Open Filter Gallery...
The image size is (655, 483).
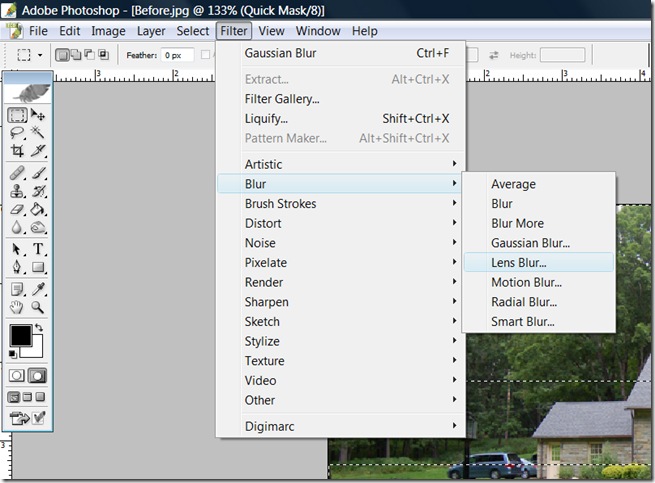[x=341, y=99]
